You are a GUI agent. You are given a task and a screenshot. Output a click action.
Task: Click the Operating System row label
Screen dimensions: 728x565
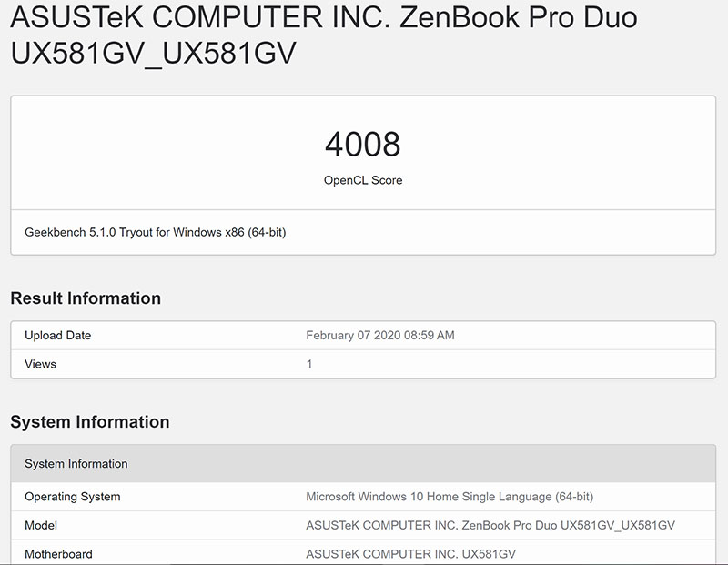(72, 497)
